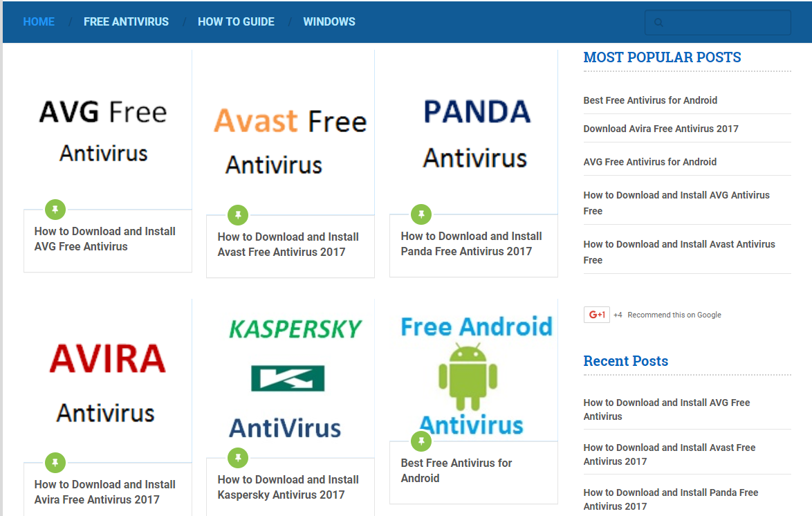Focus the search box in navigation bar
This screenshot has height=516, width=812.
pos(718,22)
